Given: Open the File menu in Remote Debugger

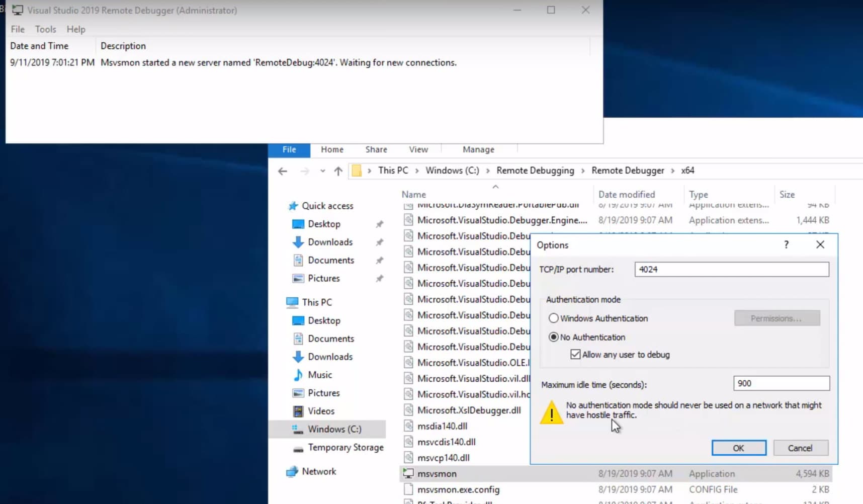Looking at the screenshot, I should click(18, 29).
